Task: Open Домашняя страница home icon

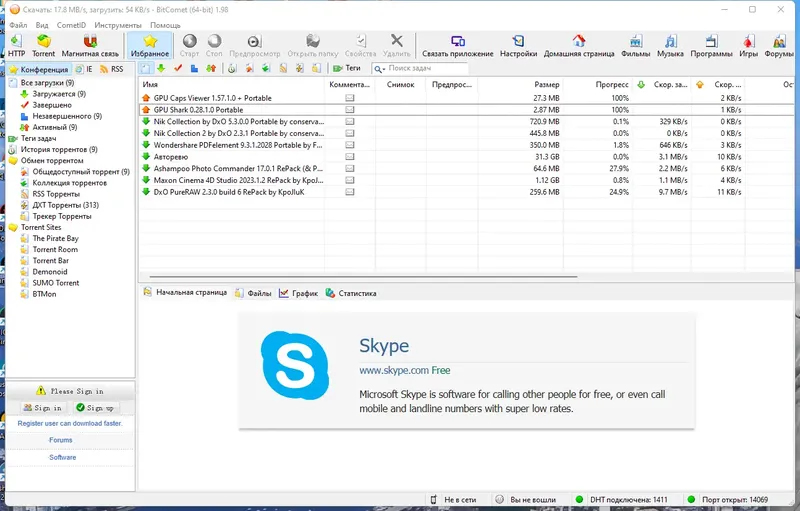Action: click(579, 45)
